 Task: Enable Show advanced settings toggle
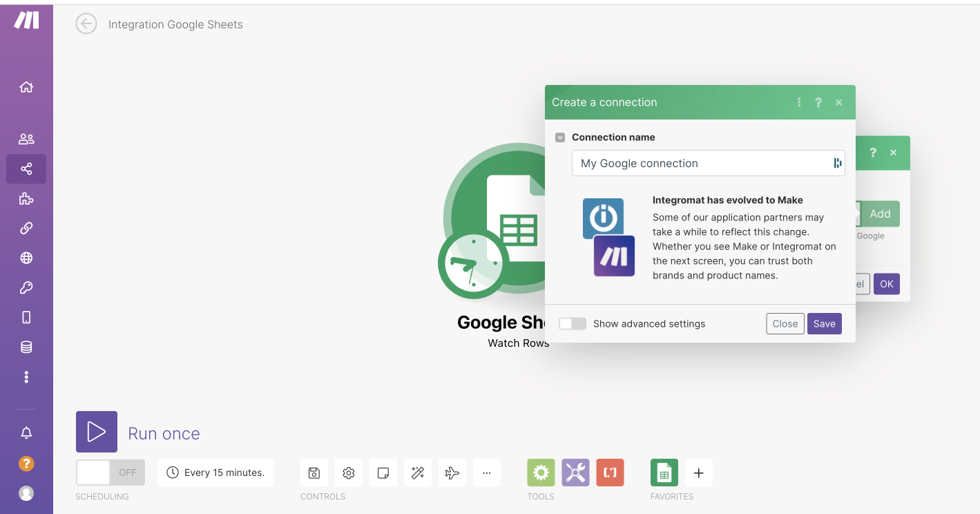pyautogui.click(x=573, y=323)
